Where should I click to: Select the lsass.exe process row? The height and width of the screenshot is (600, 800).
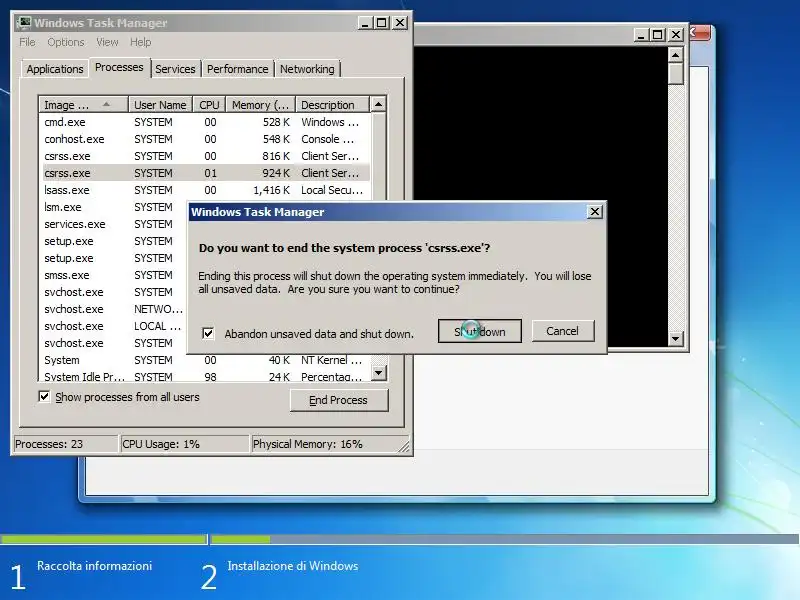204,190
